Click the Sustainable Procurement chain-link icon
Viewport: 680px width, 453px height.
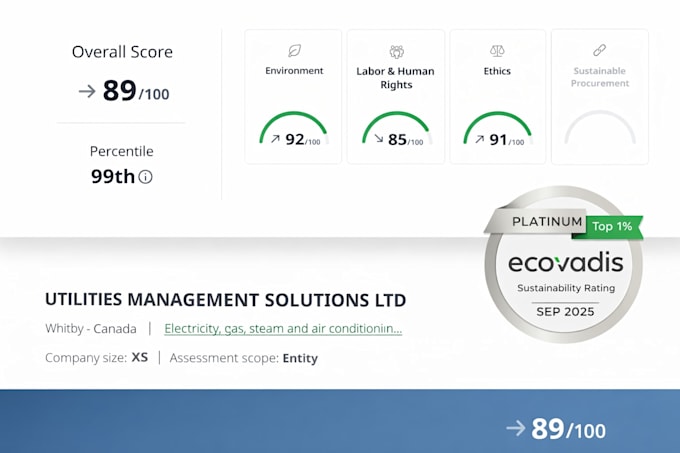[x=599, y=51]
